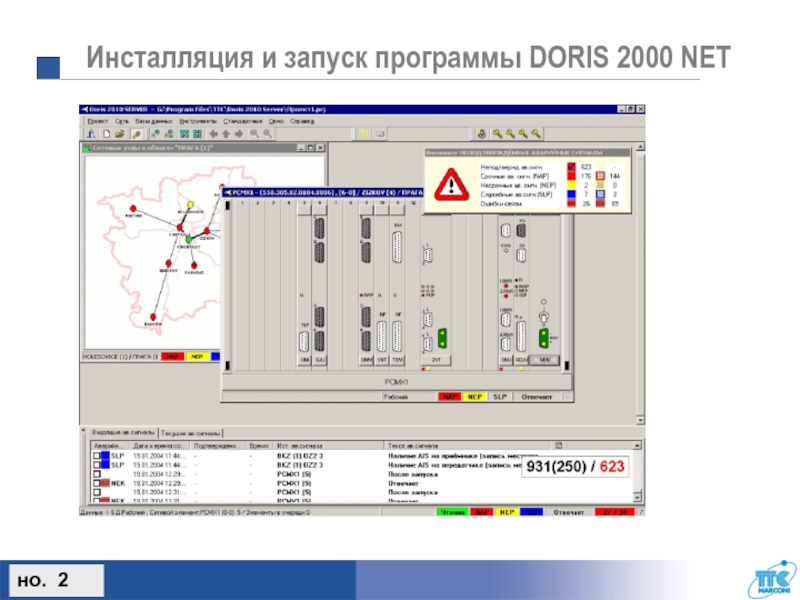The image size is (800, 600).
Task: Open the Справка menu
Action: point(302,121)
